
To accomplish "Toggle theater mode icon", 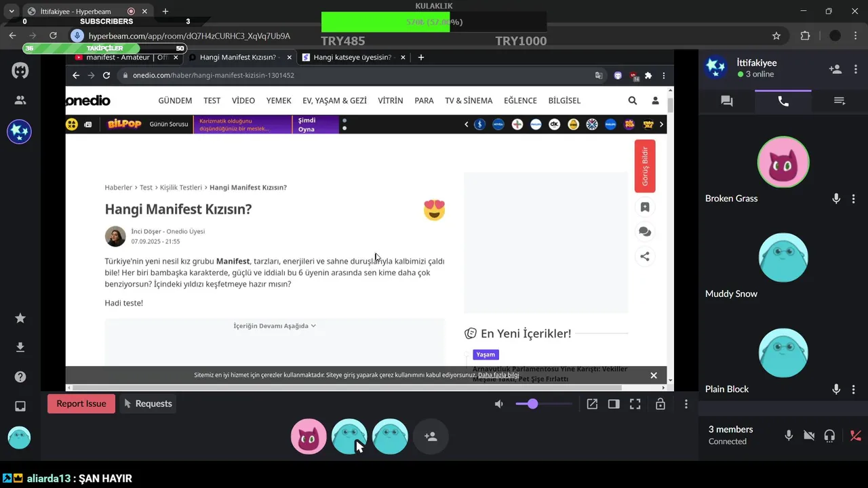I will [614, 404].
